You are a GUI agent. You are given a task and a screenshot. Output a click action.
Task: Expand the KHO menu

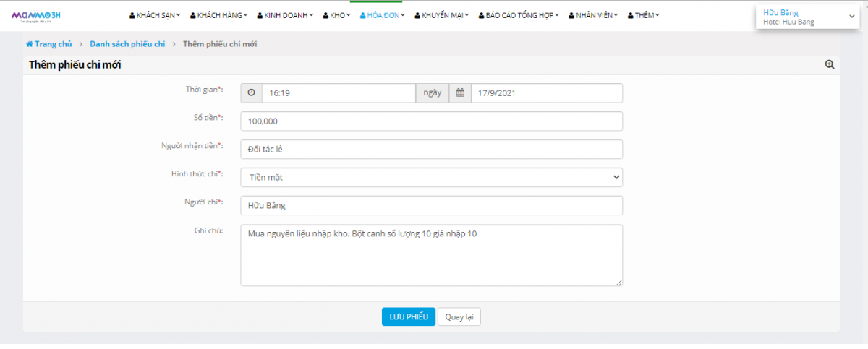pos(337,15)
